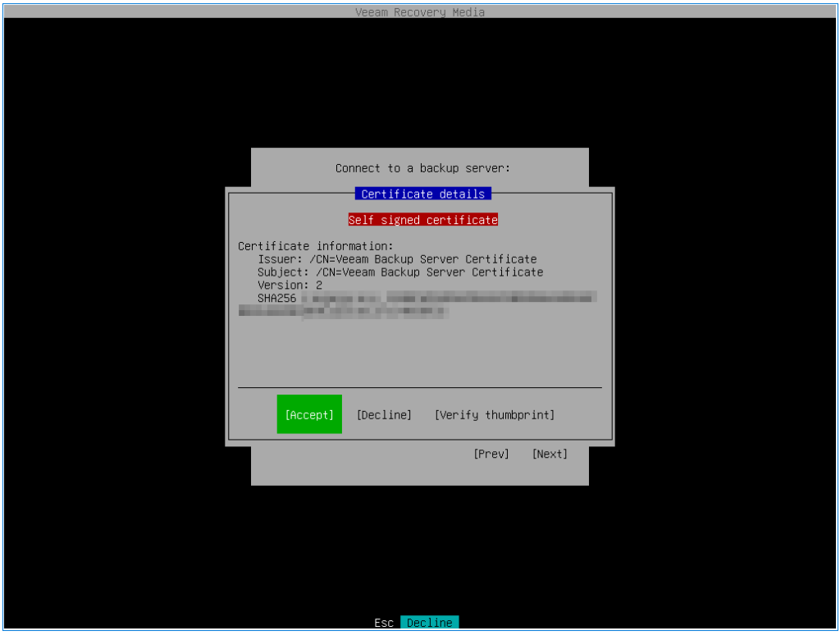Choose Verify thumbprint option
Viewport: 840px width, 635px height.
(495, 415)
